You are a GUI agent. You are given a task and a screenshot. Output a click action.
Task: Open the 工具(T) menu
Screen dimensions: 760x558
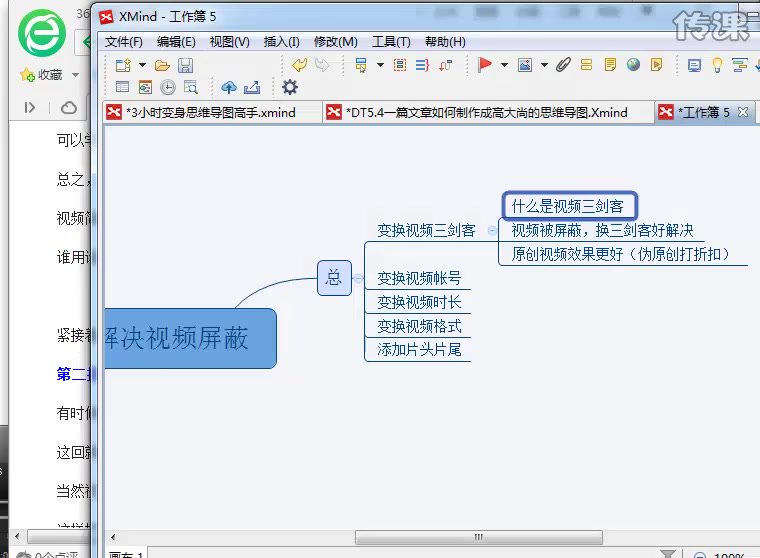[391, 42]
